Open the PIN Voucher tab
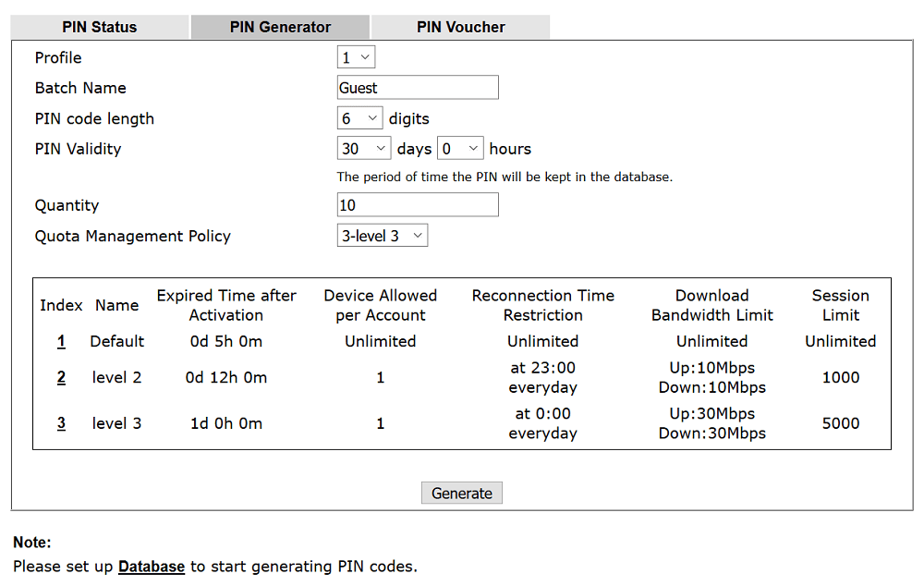924x586 pixels. pyautogui.click(x=460, y=27)
